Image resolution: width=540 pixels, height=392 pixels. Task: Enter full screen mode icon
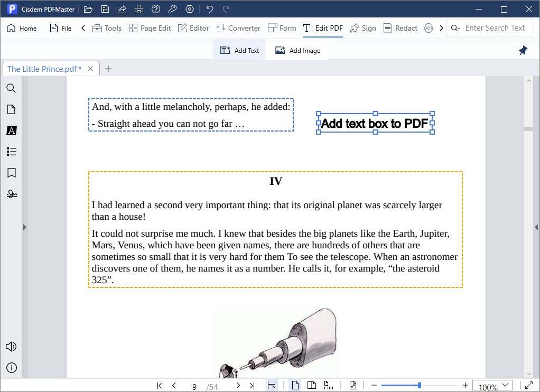click(x=529, y=386)
